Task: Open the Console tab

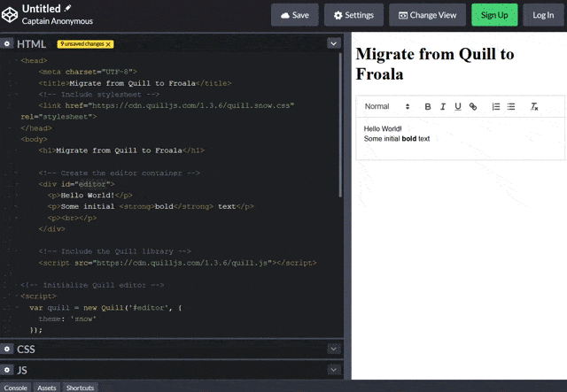Action: [x=15, y=388]
